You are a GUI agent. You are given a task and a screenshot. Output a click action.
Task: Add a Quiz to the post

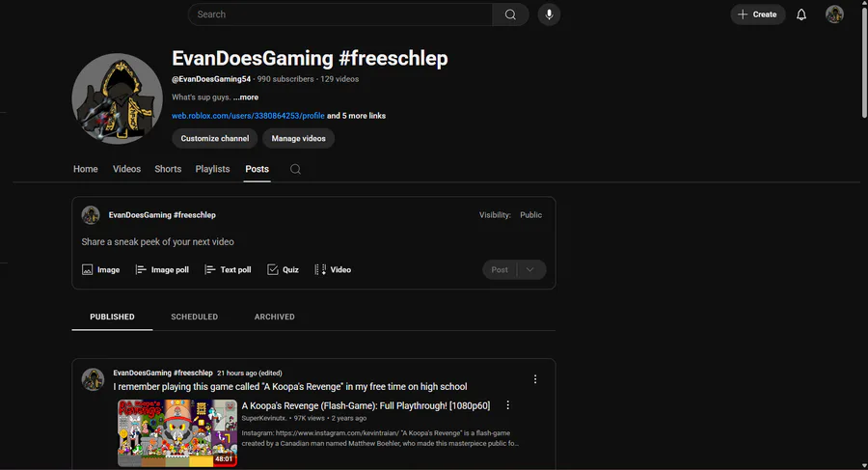pos(283,270)
